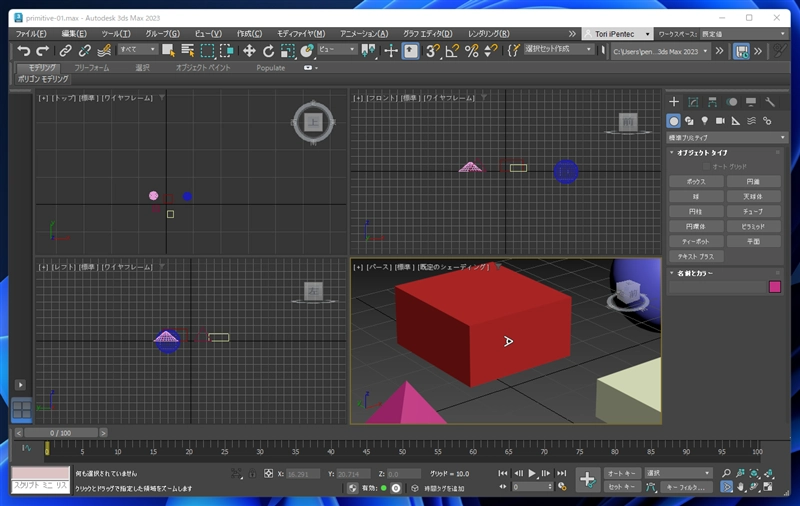Select the Shapes category icon
Image resolution: width=800 pixels, height=506 pixels.
(689, 121)
